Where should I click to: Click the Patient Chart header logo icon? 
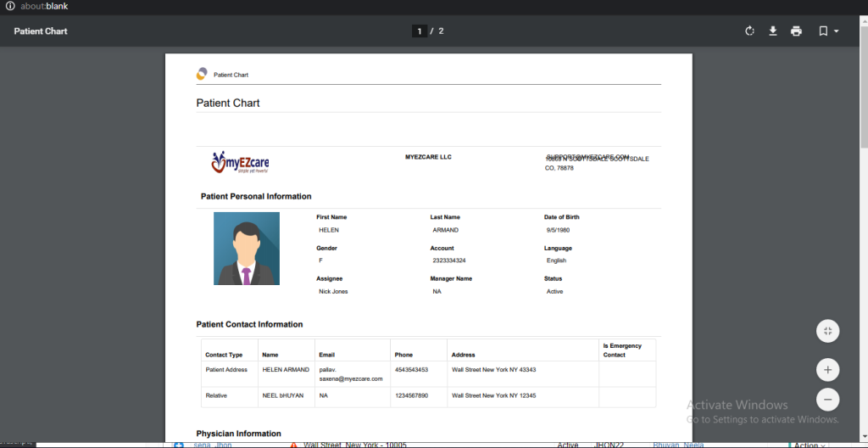(x=202, y=74)
